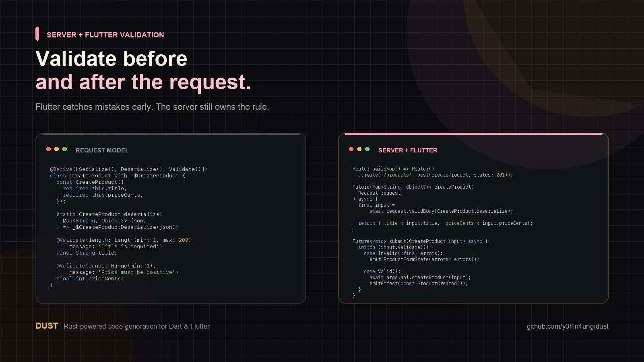Viewport: 644px width, 362px height.
Task: Click the @Derive annotation line
Action: (x=128, y=169)
